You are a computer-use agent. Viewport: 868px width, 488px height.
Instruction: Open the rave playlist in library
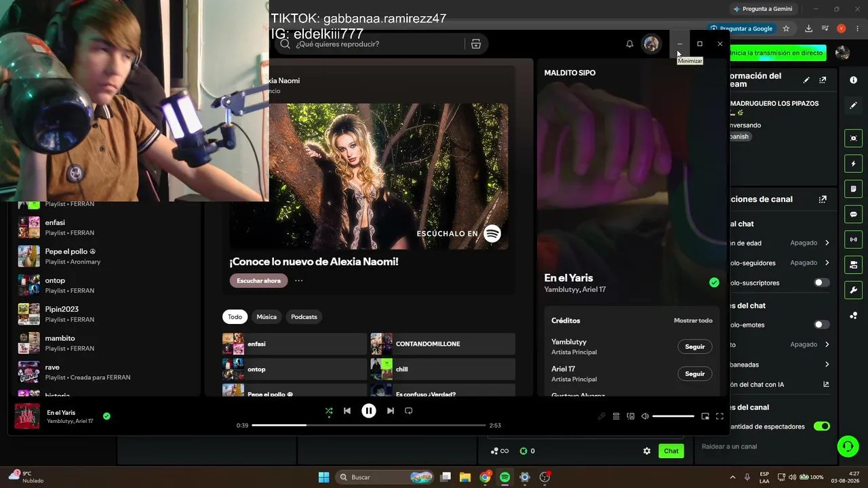click(105, 372)
